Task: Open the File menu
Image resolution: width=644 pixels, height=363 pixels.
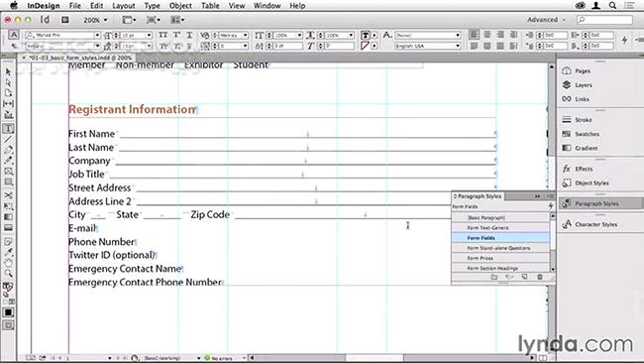Action: [x=75, y=6]
